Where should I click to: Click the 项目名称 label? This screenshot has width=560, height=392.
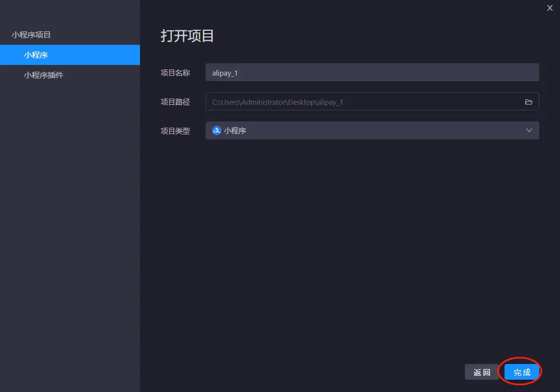pyautogui.click(x=175, y=73)
